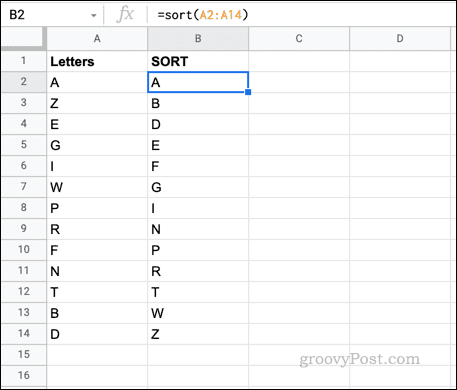457x390 pixels.
Task: Select cell A6 containing I
Action: pyautogui.click(x=97, y=166)
